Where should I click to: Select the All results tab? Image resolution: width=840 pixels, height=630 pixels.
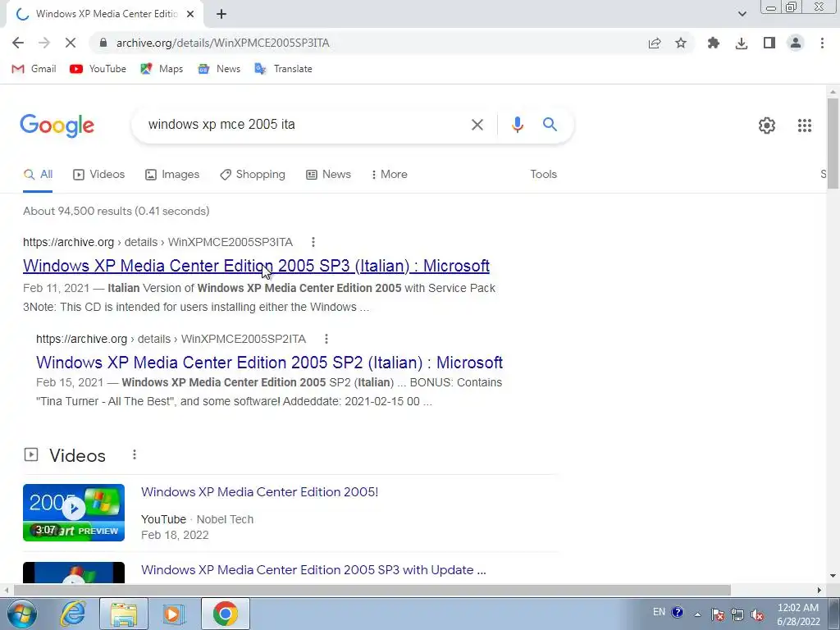pos(38,175)
